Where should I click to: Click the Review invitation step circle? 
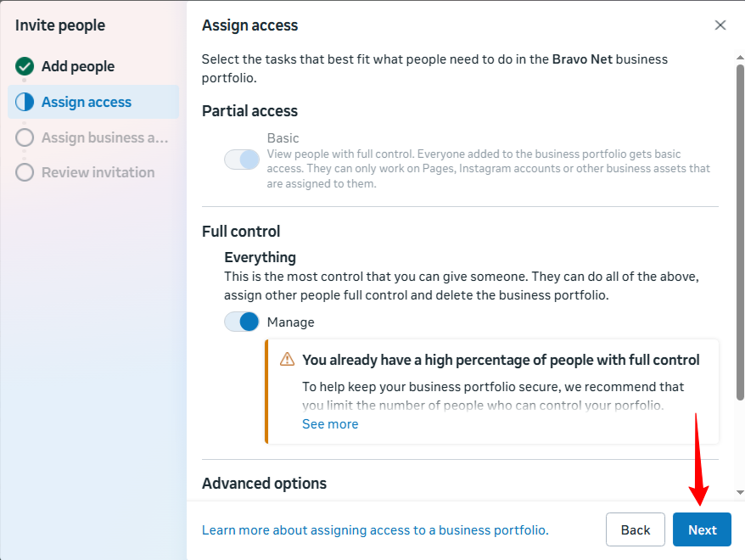pos(25,172)
